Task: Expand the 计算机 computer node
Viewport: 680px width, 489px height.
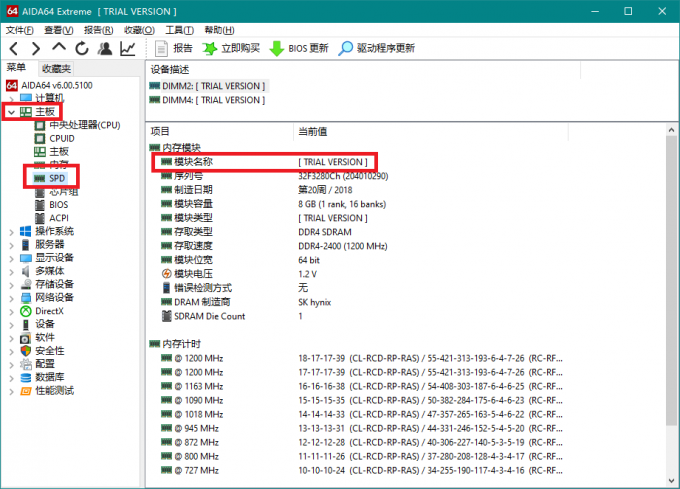Action: point(11,99)
